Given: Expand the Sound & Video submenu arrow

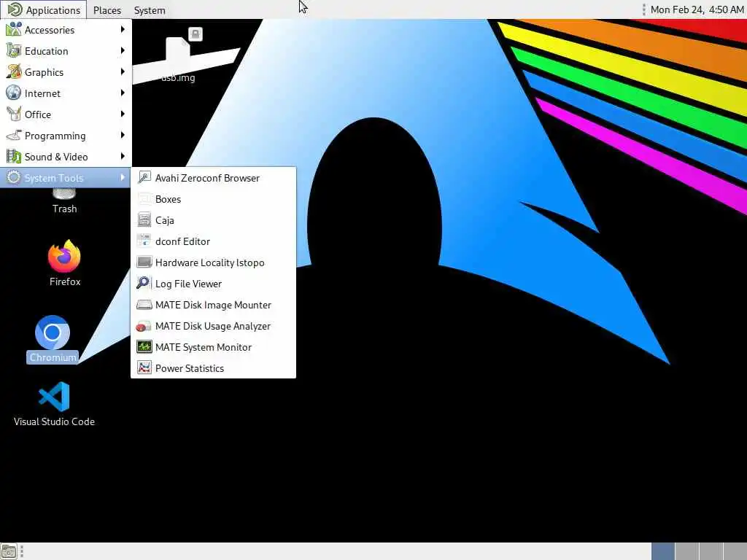Looking at the screenshot, I should (x=123, y=156).
